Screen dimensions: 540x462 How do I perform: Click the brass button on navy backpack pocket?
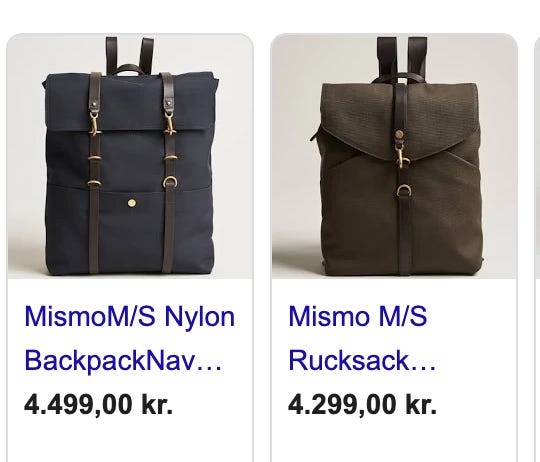point(131,203)
